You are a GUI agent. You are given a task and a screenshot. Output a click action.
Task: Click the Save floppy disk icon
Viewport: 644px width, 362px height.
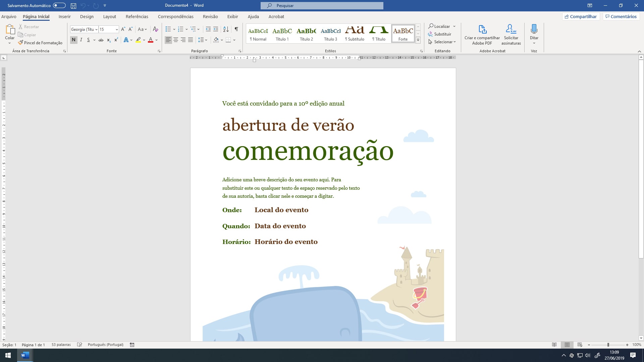(73, 6)
